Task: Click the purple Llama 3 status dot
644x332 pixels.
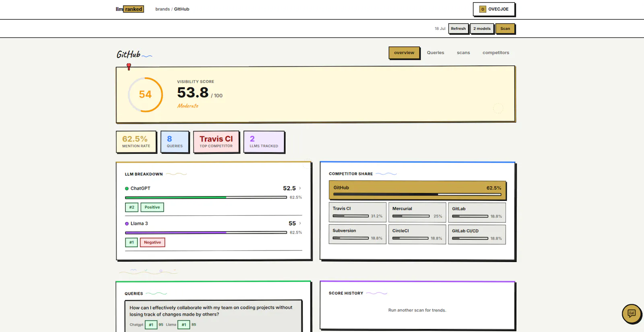Action: 127,223
